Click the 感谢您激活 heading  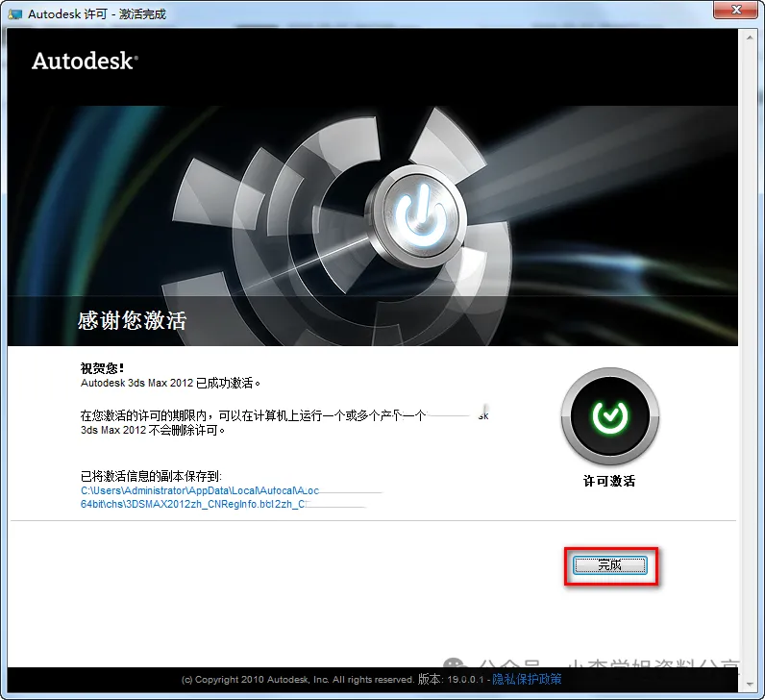133,320
